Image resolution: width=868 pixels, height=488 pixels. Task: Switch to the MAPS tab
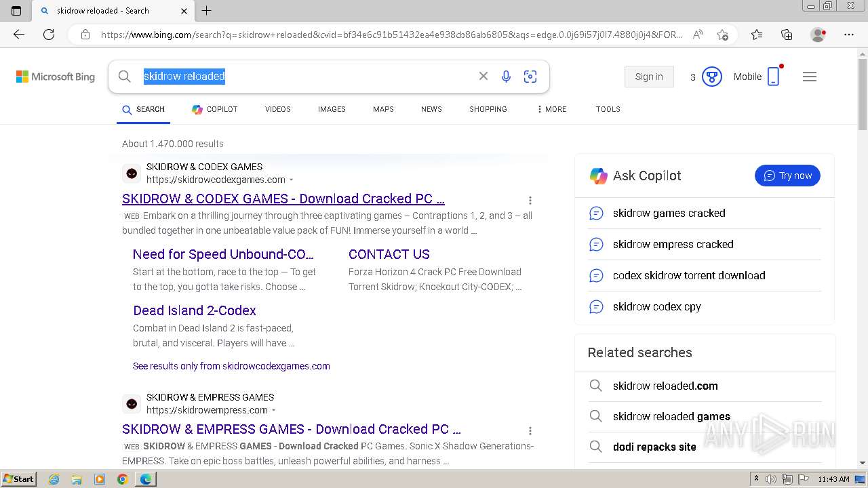383,109
